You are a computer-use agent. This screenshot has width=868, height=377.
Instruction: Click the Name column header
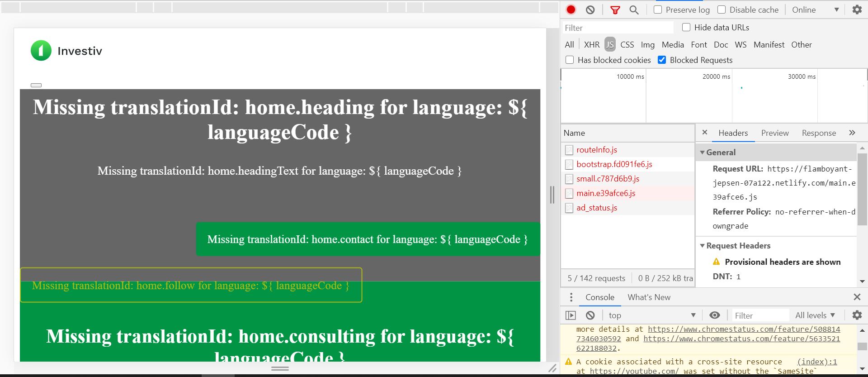[x=627, y=133]
